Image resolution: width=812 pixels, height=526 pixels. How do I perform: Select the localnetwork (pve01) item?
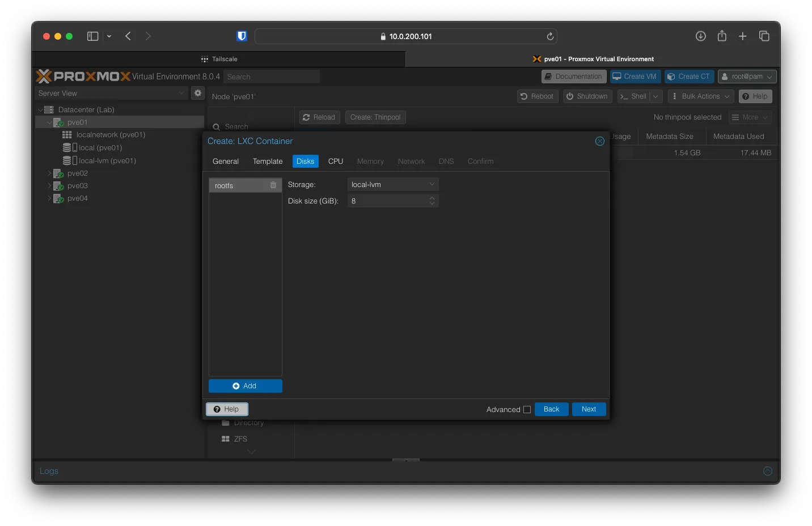(x=111, y=135)
